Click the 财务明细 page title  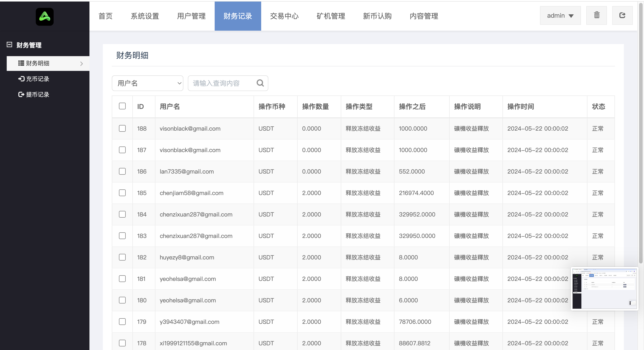[x=132, y=55]
